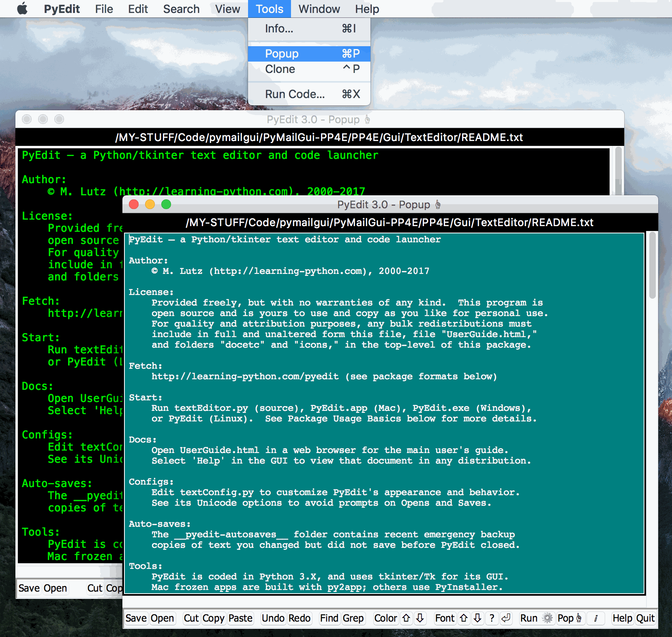This screenshot has width=672, height=637.
Task: Click the Cut button in front window
Action: click(191, 618)
